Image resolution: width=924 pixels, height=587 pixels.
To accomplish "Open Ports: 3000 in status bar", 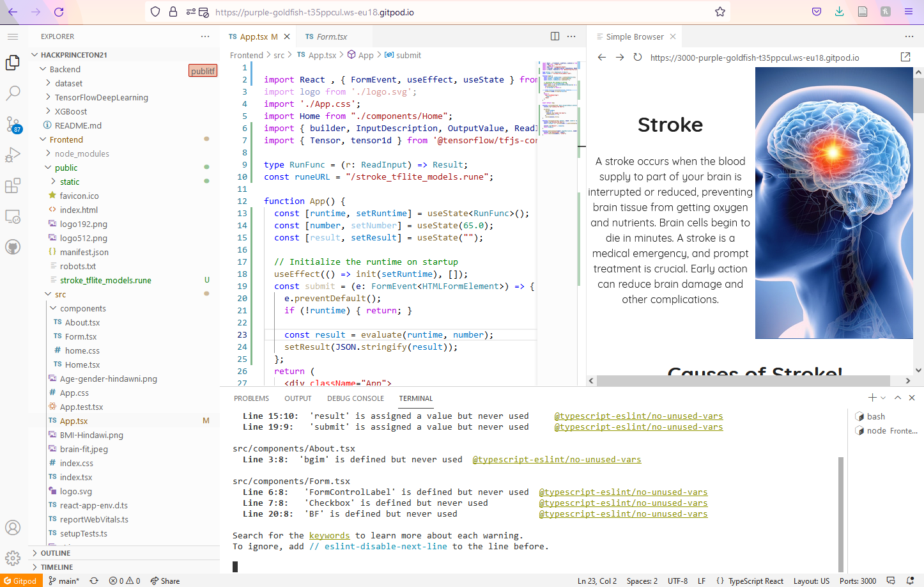I will [x=858, y=581].
